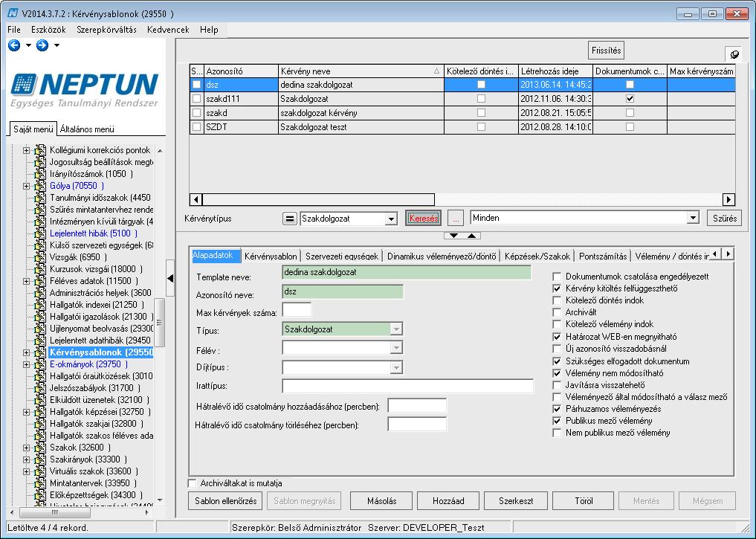
Task: Click the Irányítószámok (1050) menu icon
Action: point(40,174)
